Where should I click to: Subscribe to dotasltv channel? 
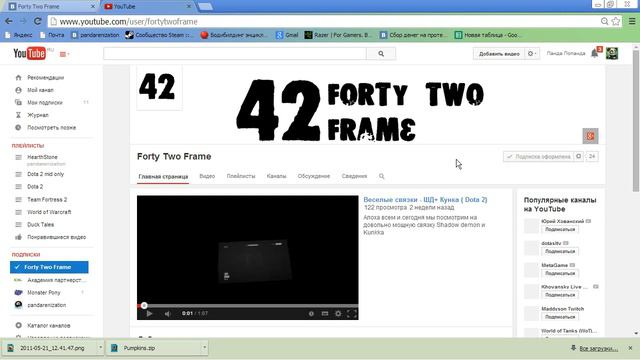tap(560, 251)
